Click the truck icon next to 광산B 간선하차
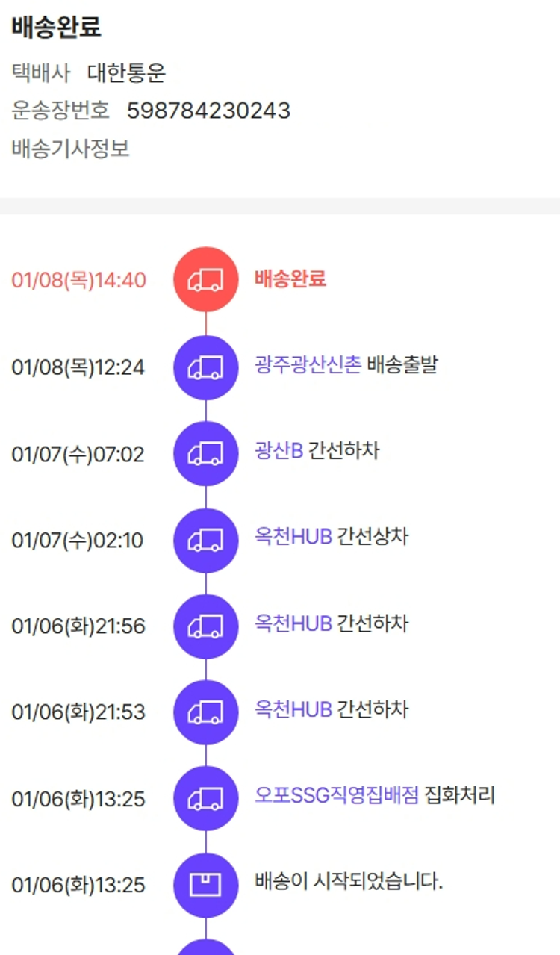 [205, 453]
